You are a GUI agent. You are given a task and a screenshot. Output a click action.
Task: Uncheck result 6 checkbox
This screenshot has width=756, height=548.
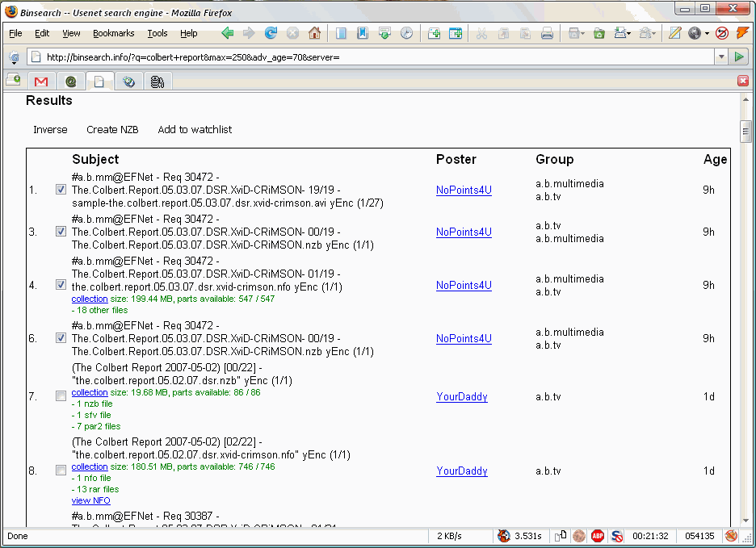[x=61, y=338]
